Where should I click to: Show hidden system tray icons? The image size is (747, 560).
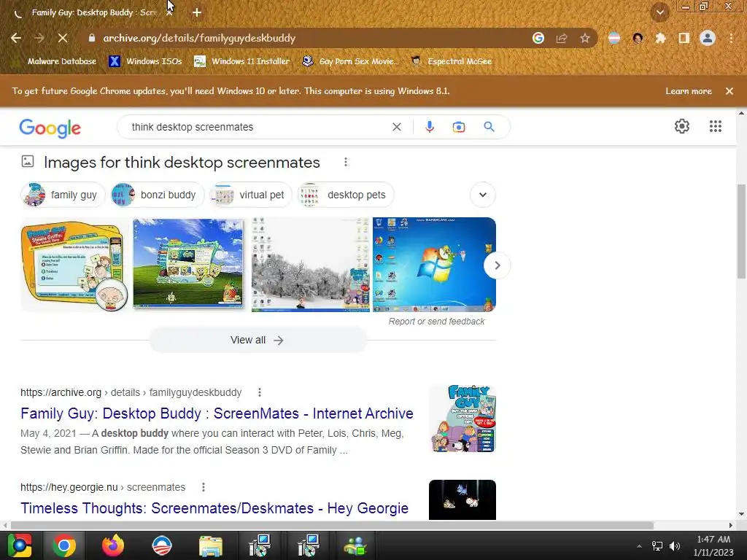coord(639,546)
